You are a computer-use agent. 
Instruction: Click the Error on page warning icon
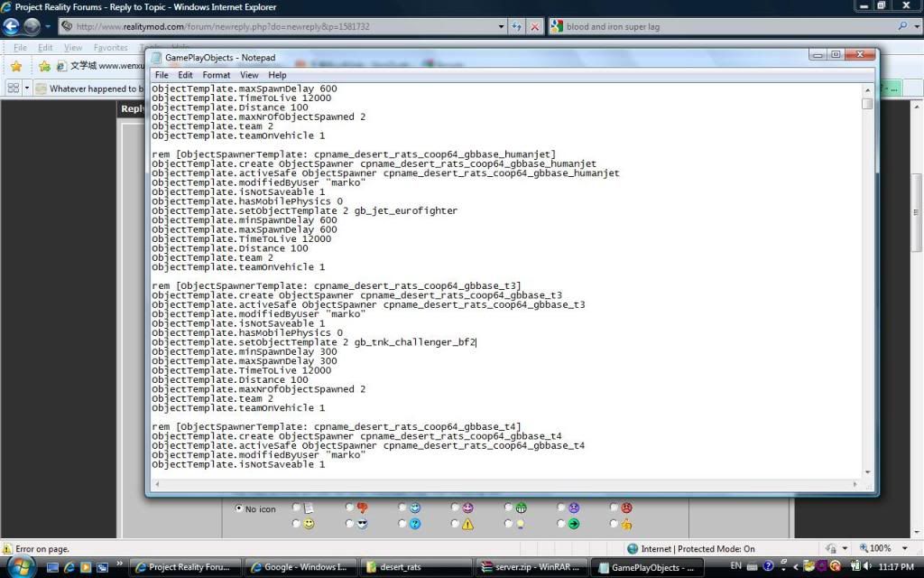pos(7,549)
